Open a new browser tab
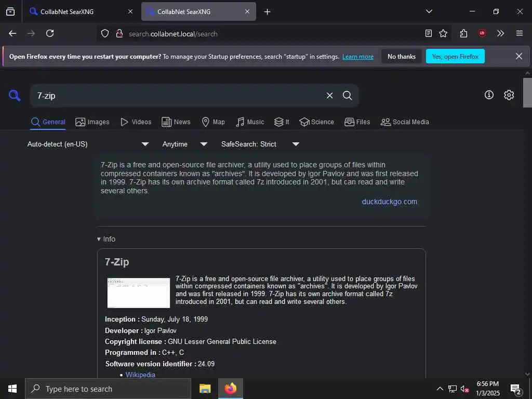This screenshot has height=399, width=532. [x=268, y=12]
